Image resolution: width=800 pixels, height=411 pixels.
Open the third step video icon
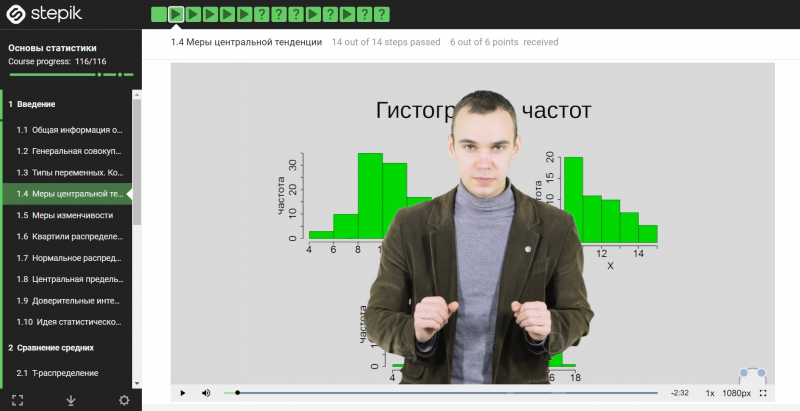(193, 14)
